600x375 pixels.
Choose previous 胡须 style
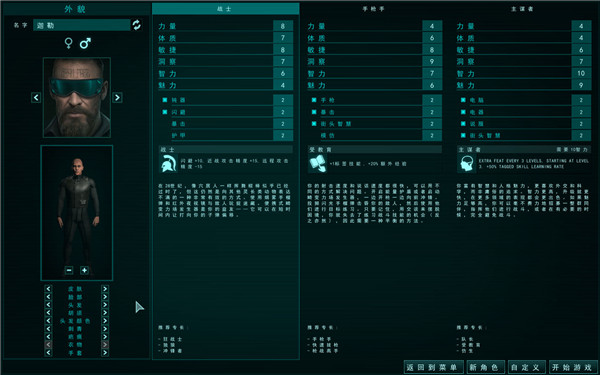[x=48, y=313]
